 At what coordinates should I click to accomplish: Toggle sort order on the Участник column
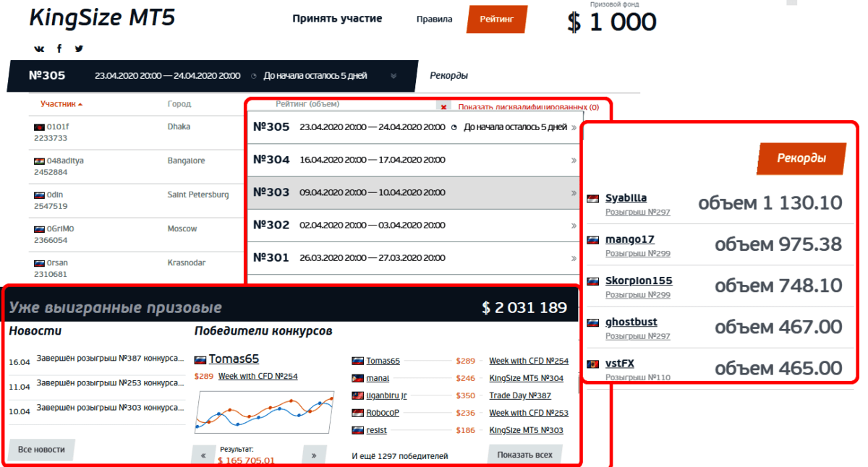coord(61,104)
